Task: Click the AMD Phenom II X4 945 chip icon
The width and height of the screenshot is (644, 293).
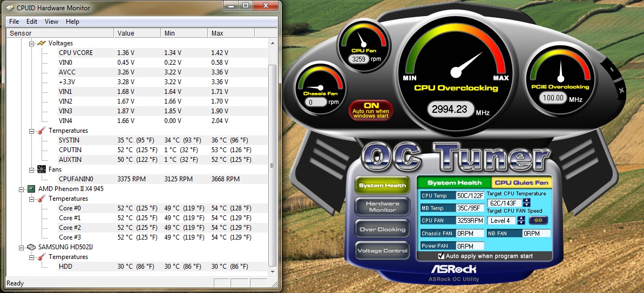Action: coord(31,189)
